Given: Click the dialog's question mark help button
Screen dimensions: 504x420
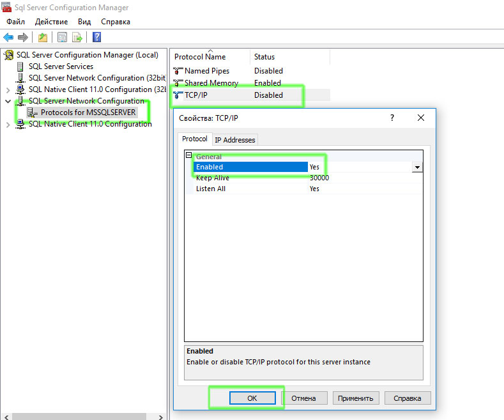Looking at the screenshot, I should (392, 118).
